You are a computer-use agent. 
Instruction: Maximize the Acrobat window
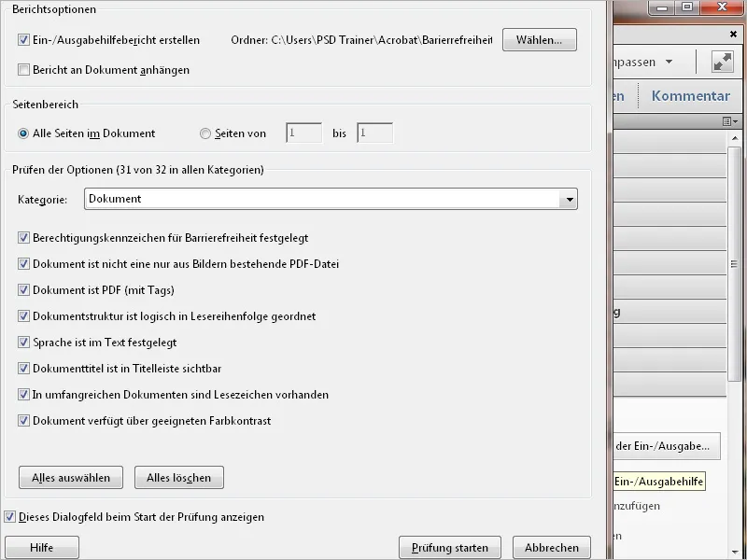(687, 7)
